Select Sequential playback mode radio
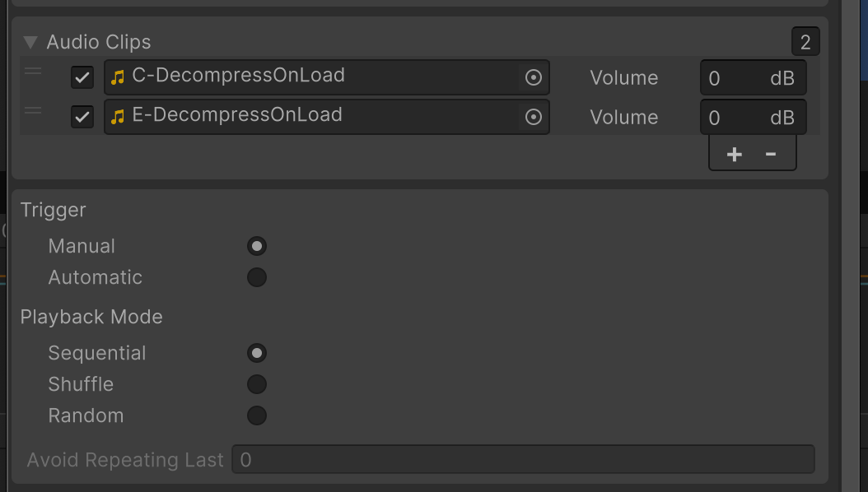Image resolution: width=868 pixels, height=492 pixels. point(257,353)
